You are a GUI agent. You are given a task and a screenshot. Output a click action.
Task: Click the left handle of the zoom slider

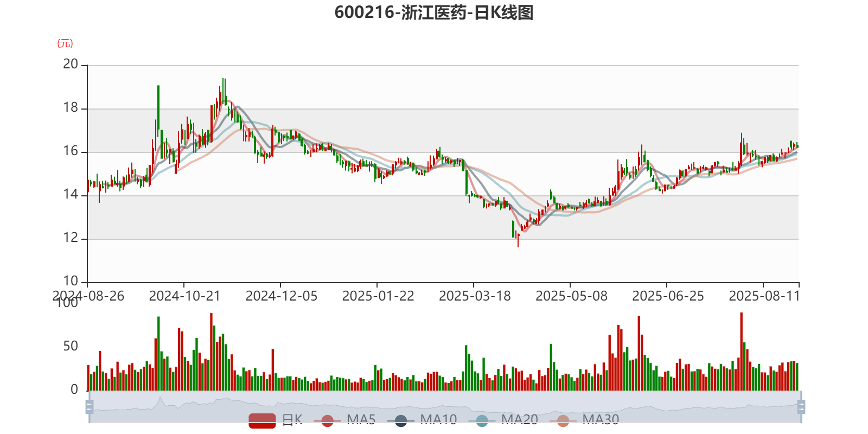coord(90,407)
